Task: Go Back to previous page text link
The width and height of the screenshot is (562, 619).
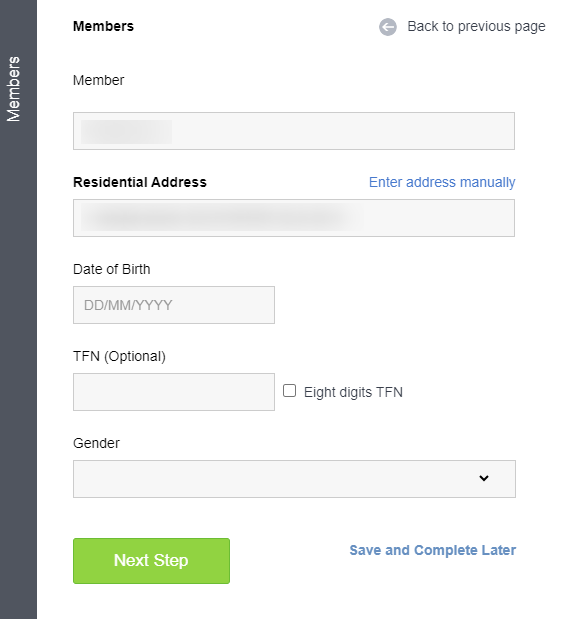Action: point(476,26)
